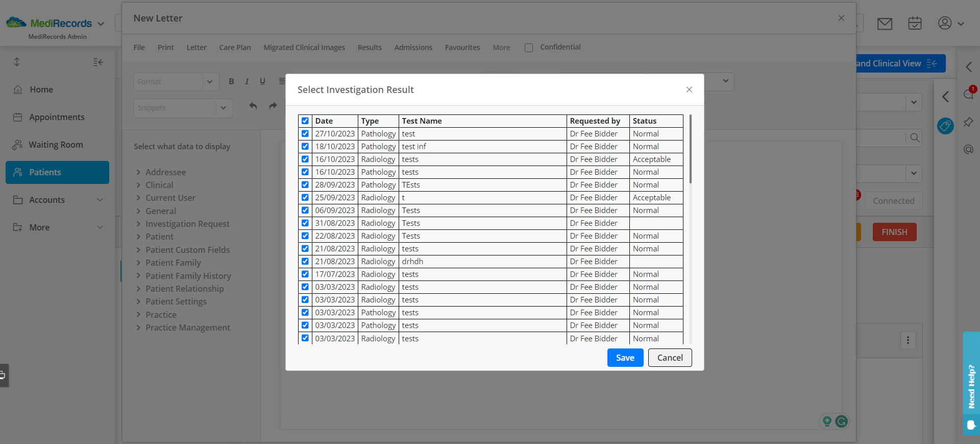Open the Admissions menu
The height and width of the screenshot is (444, 980).
413,48
